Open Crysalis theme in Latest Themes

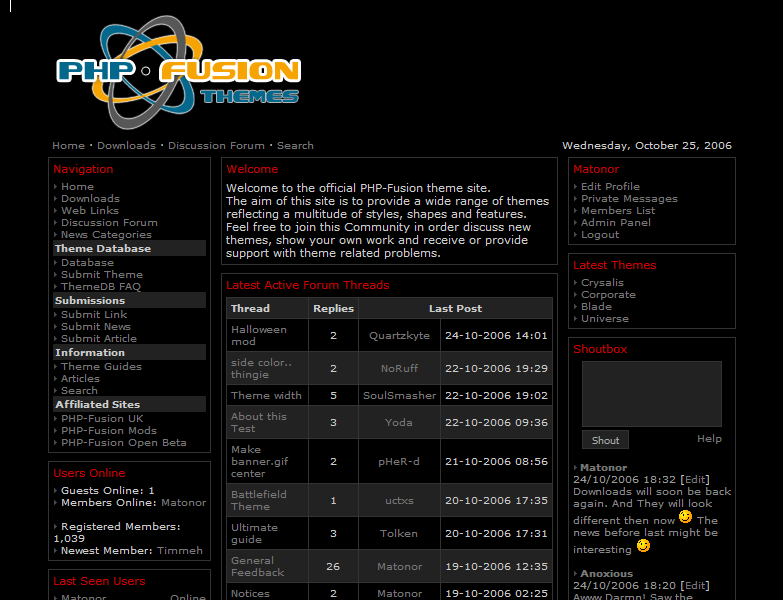tap(602, 283)
